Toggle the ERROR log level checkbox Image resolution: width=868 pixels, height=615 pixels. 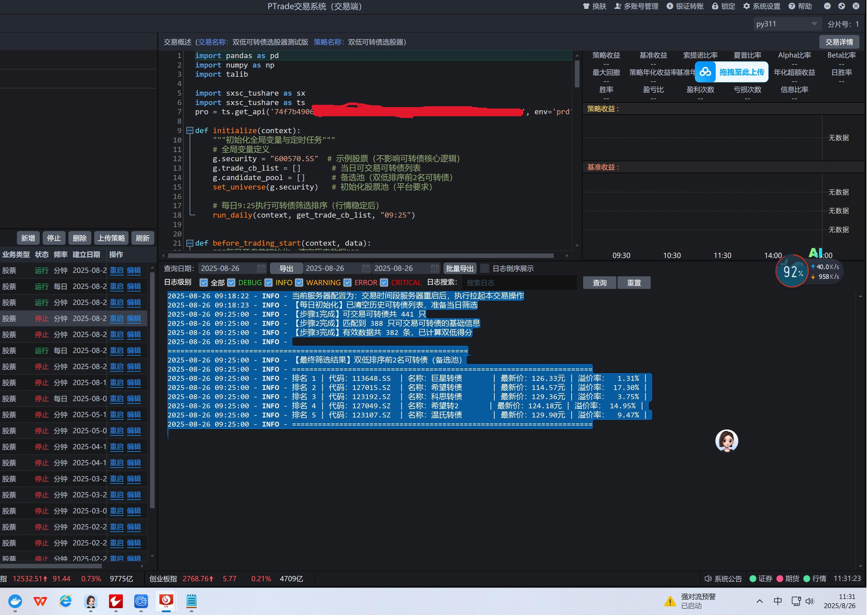[348, 283]
